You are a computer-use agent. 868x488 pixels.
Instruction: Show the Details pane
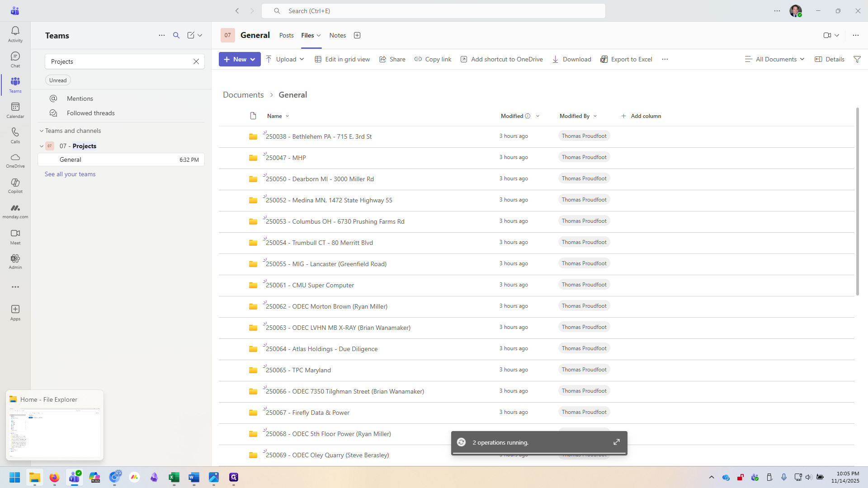click(830, 59)
